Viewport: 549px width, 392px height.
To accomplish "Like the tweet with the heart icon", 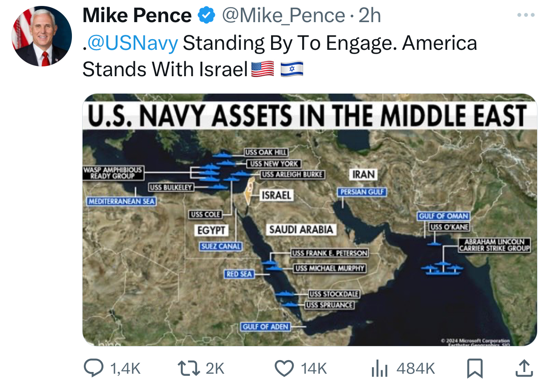I will (284, 368).
